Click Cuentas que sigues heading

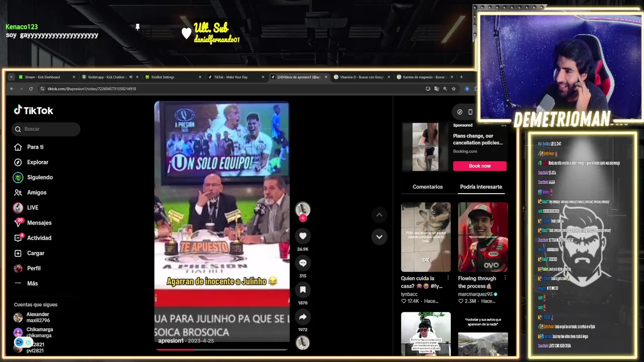click(36, 305)
